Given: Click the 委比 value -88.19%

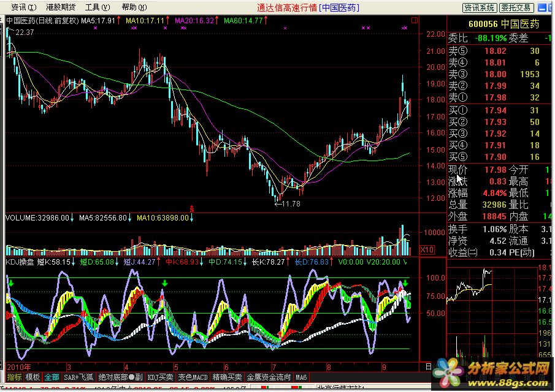Looking at the screenshot, I should pyautogui.click(x=491, y=38).
